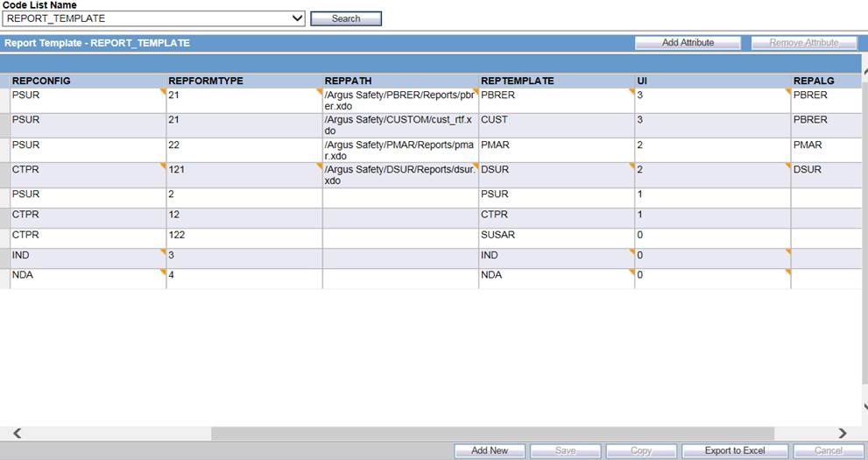868x460 pixels.
Task: Click REPFORMTYPE value 121
Action: coord(244,175)
